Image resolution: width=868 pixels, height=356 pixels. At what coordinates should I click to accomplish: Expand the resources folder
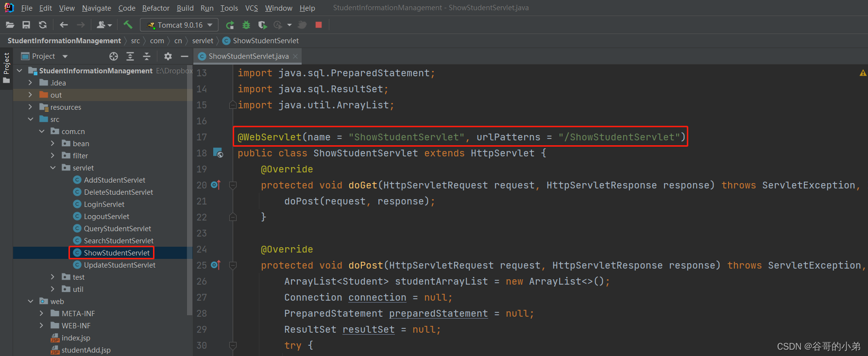click(31, 107)
